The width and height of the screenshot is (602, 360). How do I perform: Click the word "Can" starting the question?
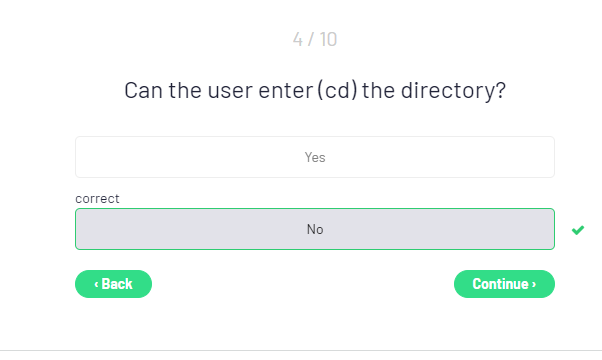[143, 91]
